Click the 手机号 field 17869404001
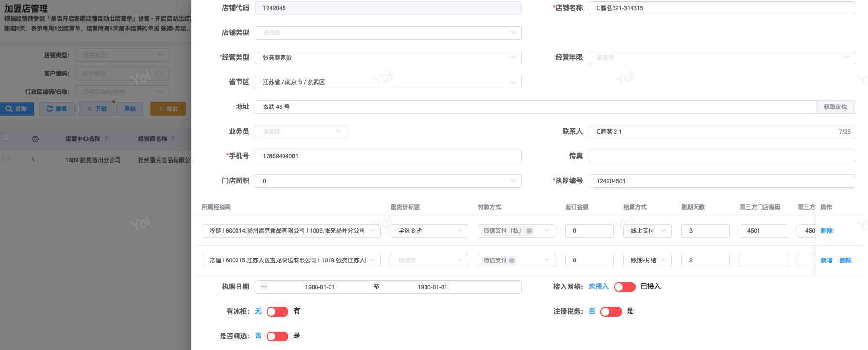This screenshot has height=350, width=868. point(388,156)
